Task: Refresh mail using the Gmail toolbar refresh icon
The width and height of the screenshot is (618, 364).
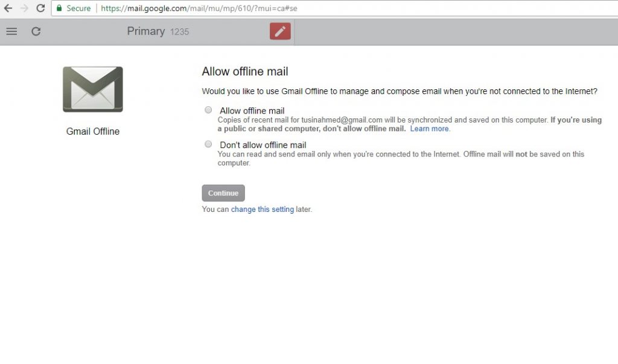Action: pos(36,31)
